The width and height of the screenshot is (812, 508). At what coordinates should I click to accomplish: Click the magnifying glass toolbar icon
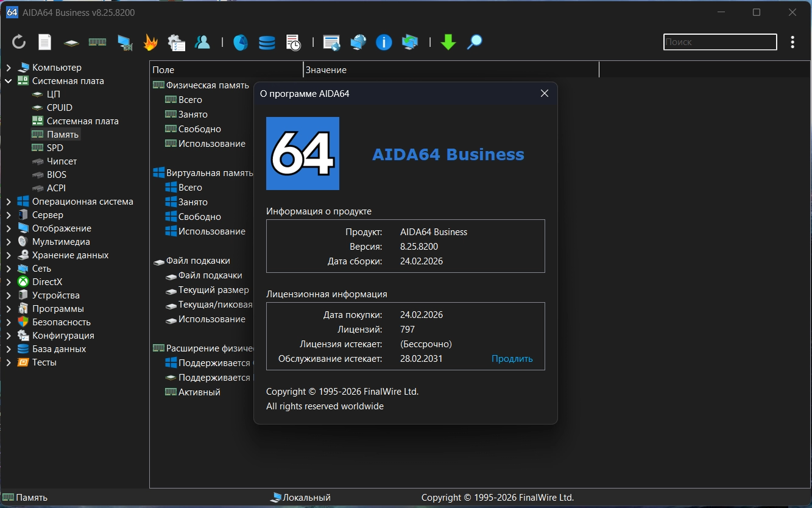(475, 42)
